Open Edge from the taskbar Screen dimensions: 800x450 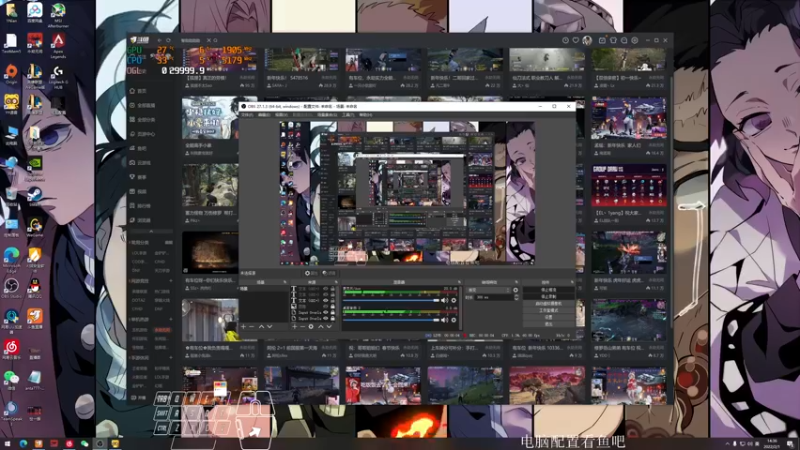23,444
